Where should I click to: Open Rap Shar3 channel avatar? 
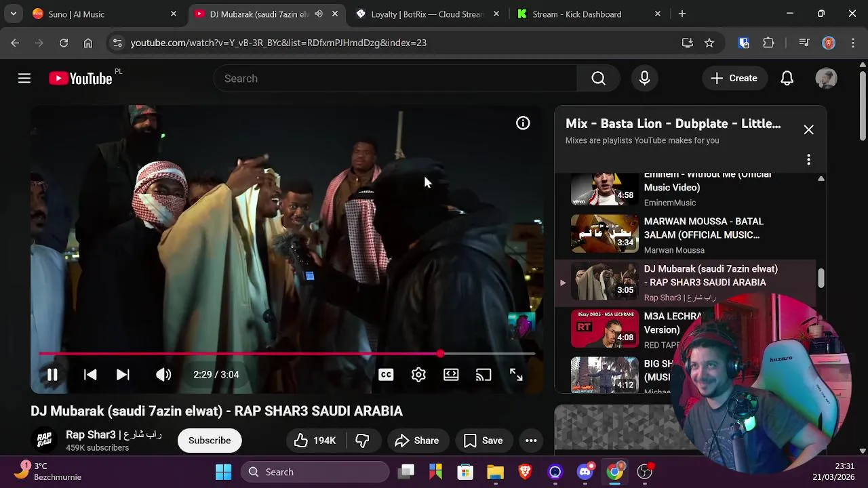(44, 441)
